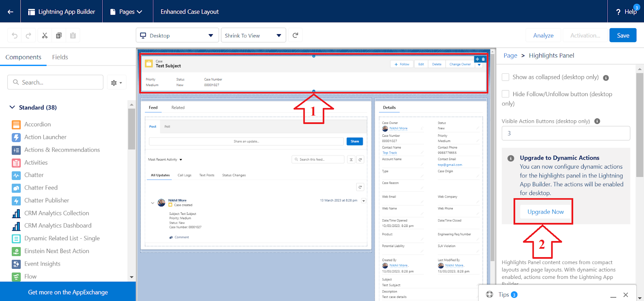644x301 pixels.
Task: Select the Related tab in canvas
Action: (178, 107)
